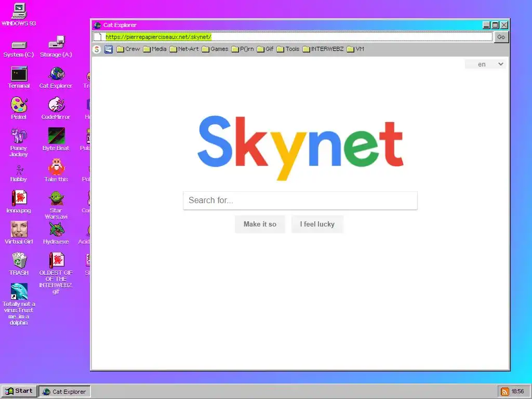This screenshot has height=399, width=532.
Task: Open the Tools bookmarks folder
Action: tap(288, 49)
